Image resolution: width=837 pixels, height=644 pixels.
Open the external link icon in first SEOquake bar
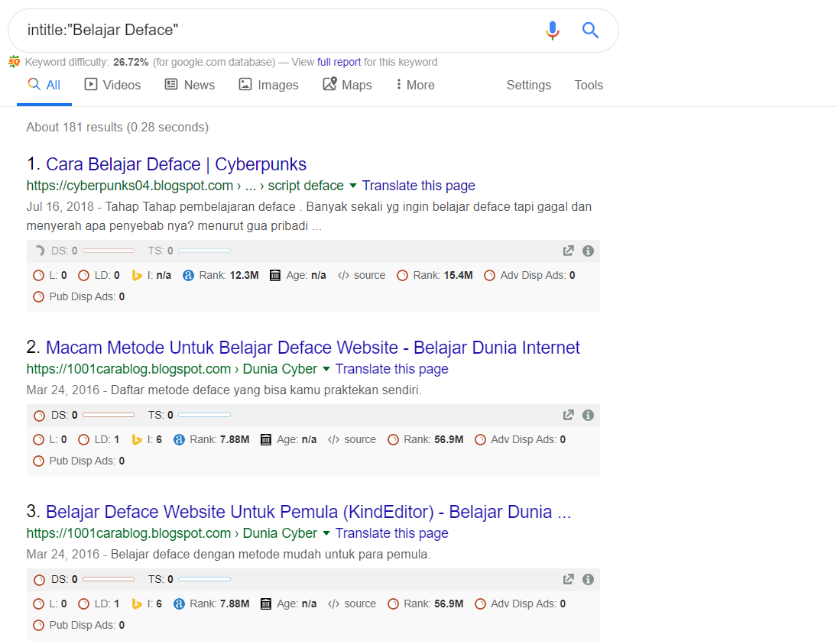click(x=568, y=250)
